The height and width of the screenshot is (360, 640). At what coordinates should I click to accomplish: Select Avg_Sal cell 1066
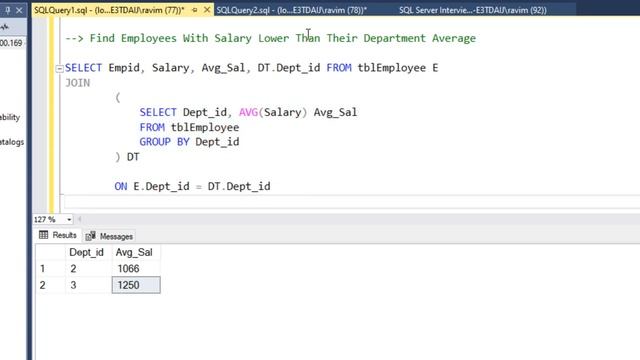136,269
